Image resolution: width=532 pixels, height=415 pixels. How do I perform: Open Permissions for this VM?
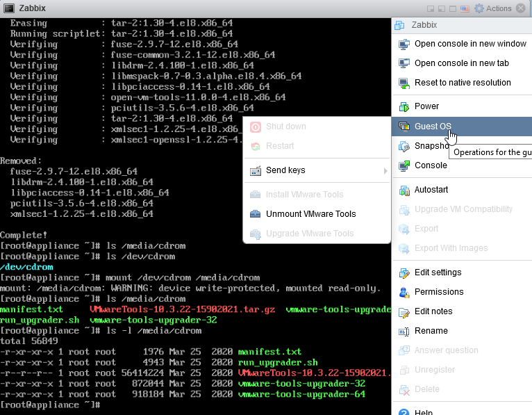pyautogui.click(x=439, y=292)
